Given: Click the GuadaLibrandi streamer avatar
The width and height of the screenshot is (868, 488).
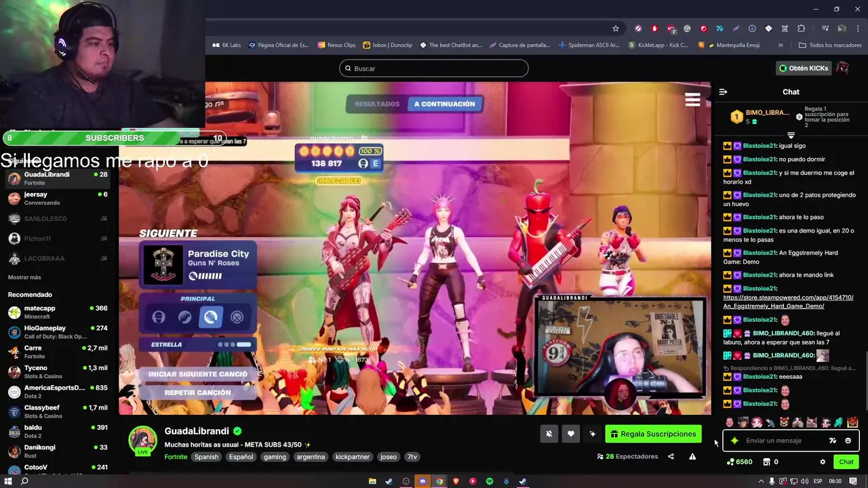Looking at the screenshot, I should point(143,441).
